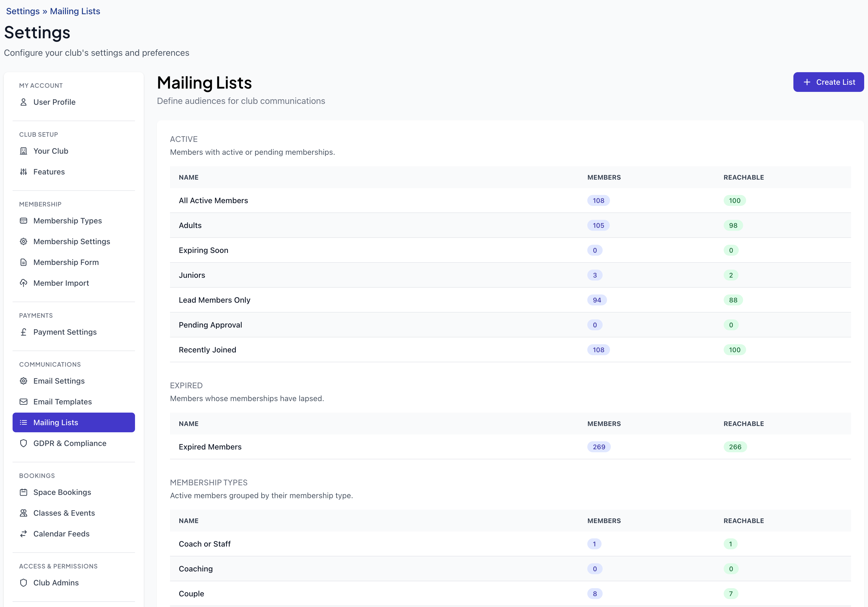Open the Juniors mailing list
868x607 pixels.
tap(510, 275)
